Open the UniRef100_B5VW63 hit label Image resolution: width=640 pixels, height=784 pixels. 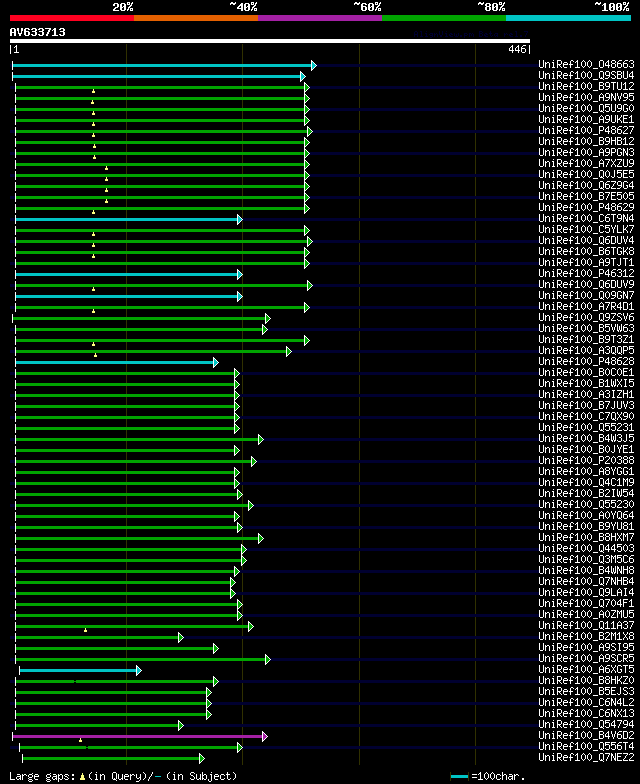coord(586,328)
